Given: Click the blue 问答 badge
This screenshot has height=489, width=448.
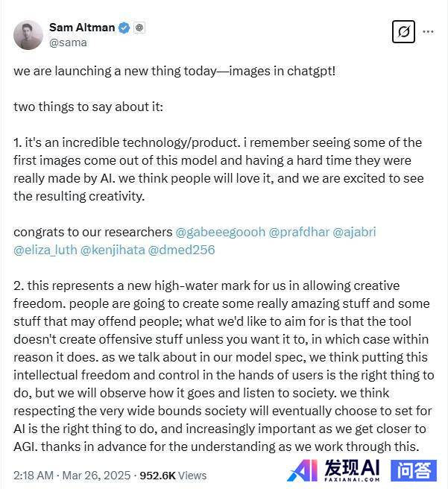Looking at the screenshot, I should tap(414, 470).
